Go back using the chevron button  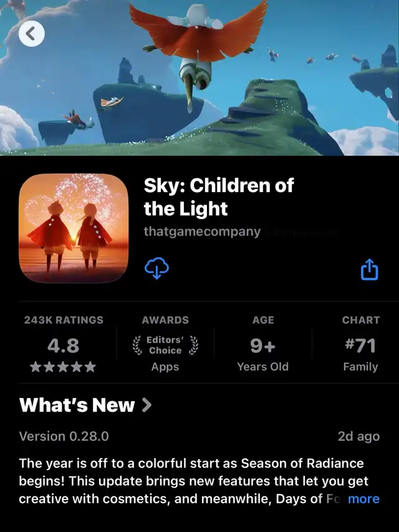[32, 34]
